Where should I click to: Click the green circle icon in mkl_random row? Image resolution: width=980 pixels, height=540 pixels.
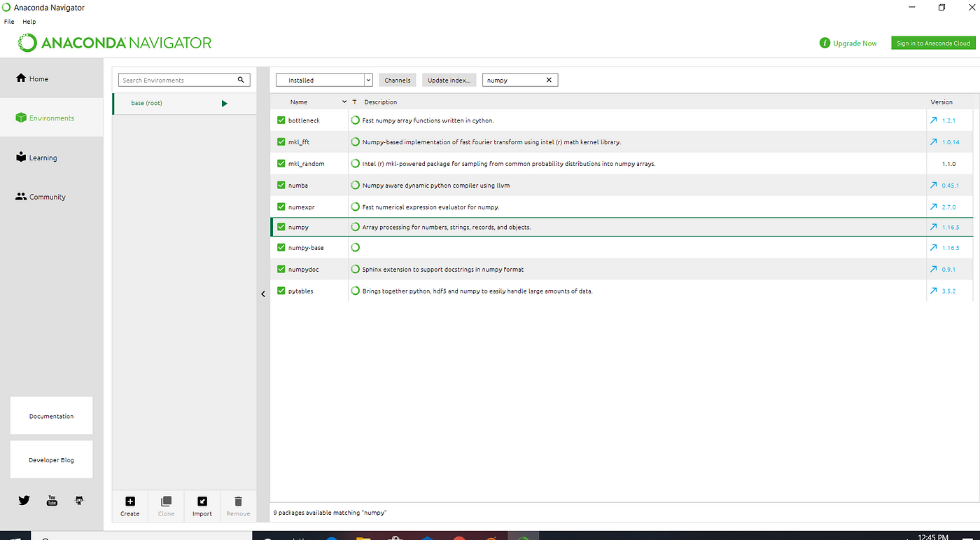click(x=356, y=163)
